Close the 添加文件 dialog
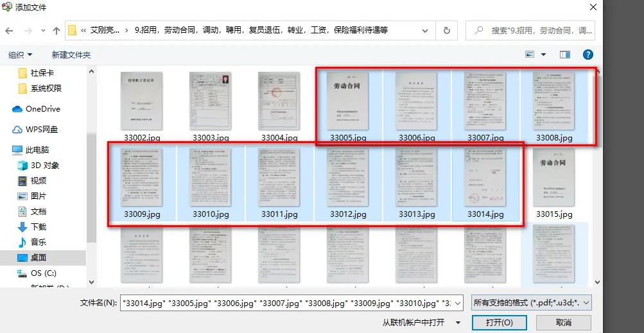 [x=593, y=7]
